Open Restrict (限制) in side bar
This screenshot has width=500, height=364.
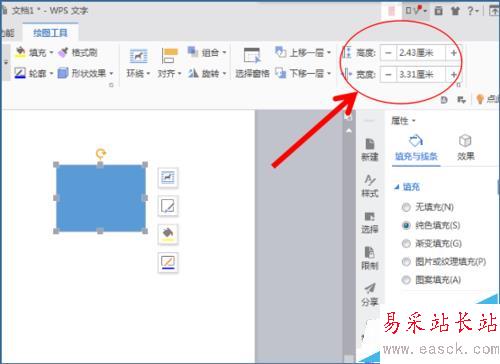point(370,259)
